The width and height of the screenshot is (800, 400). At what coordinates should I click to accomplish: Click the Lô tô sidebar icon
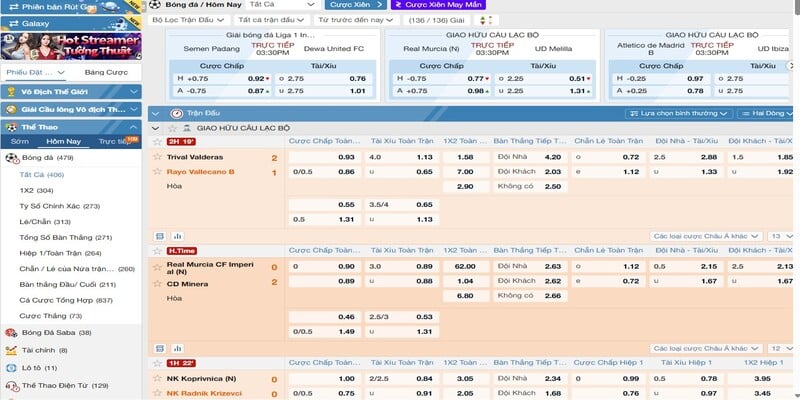pyautogui.click(x=11, y=367)
